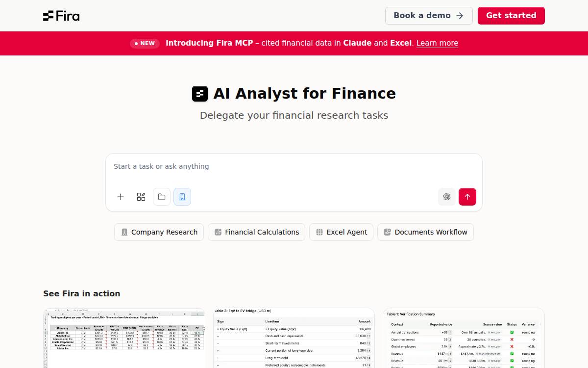
Task: Click the plus attach icon
Action: (x=121, y=197)
